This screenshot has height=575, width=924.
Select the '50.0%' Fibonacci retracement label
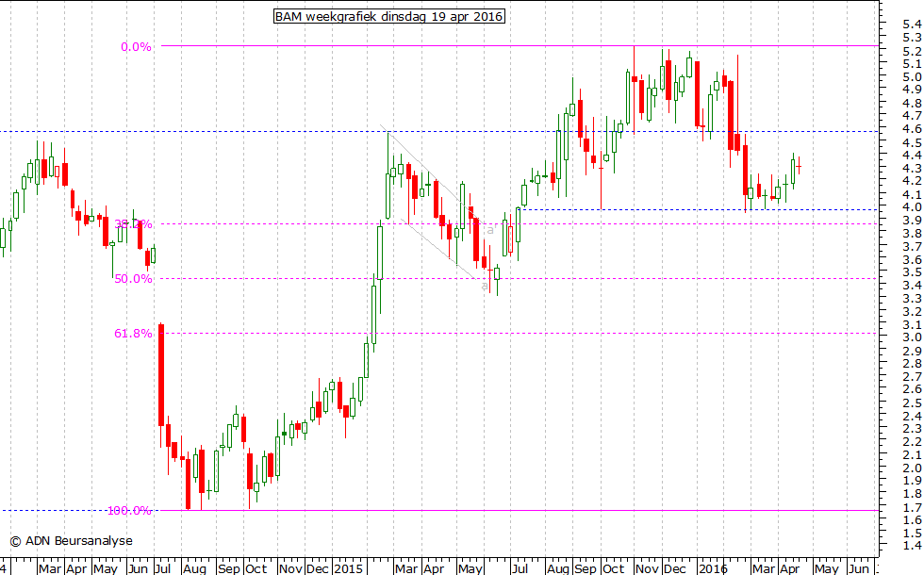tap(133, 279)
